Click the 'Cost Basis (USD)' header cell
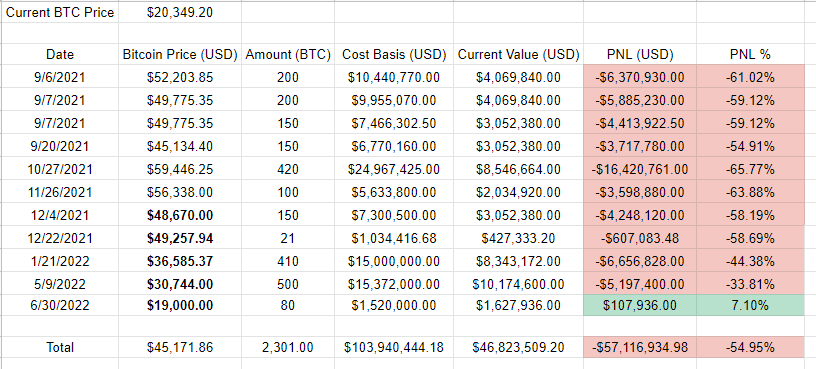Viewport: 816px width, 369px height. point(394,54)
